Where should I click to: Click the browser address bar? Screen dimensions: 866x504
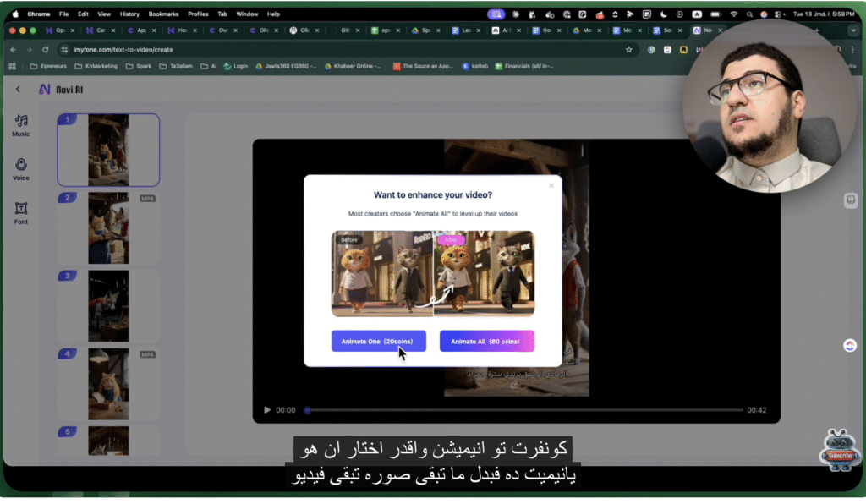[x=338, y=50]
